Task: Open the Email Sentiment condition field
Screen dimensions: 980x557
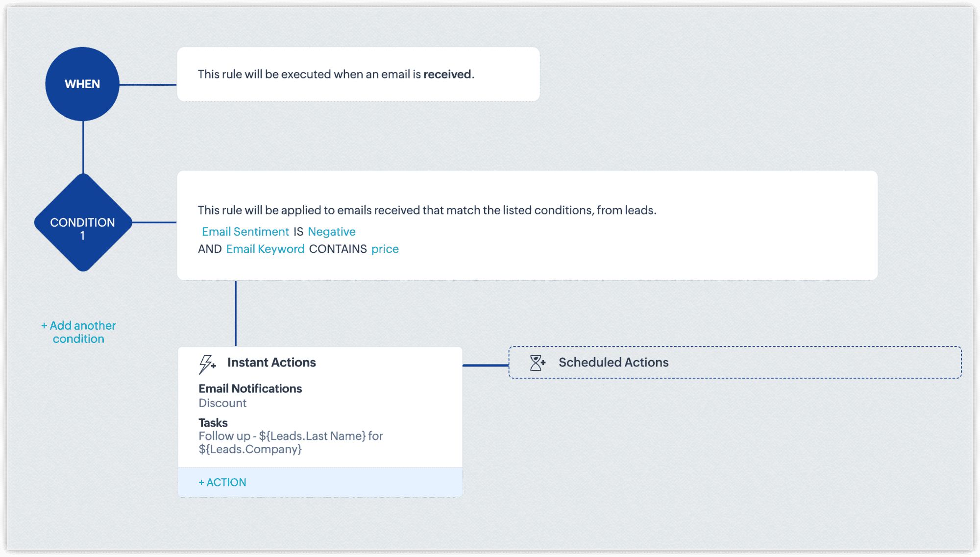Action: point(245,232)
